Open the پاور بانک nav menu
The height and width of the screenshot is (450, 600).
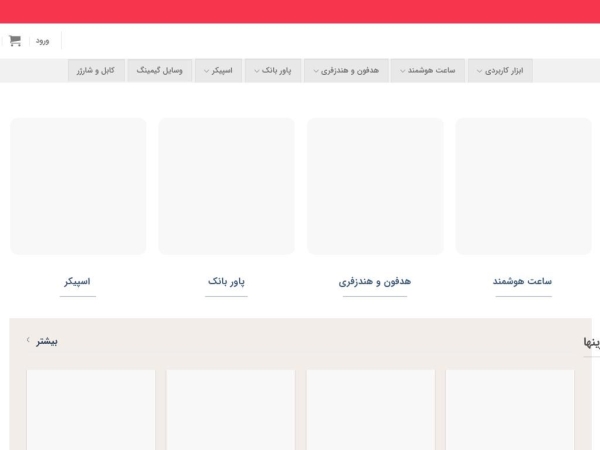273,70
